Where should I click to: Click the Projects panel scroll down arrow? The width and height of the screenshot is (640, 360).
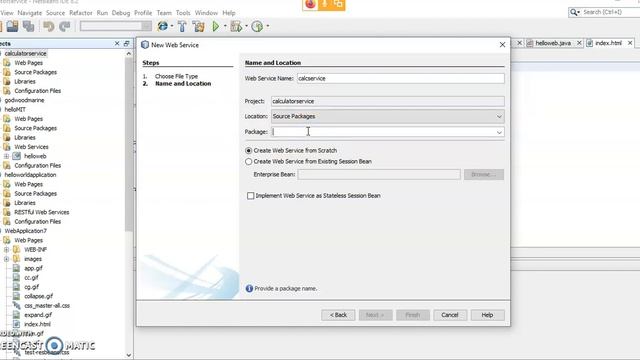tap(129, 355)
